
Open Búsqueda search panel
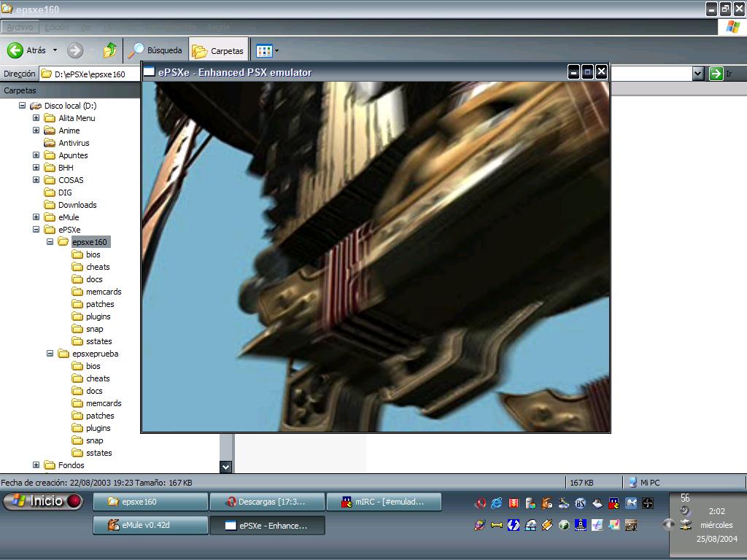[155, 50]
